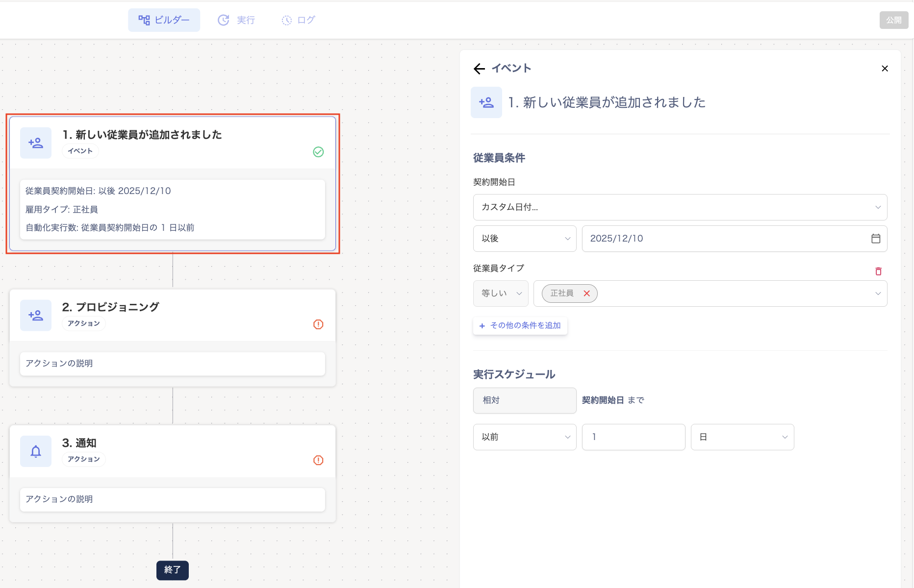Open the ログ tab

[x=298, y=20]
